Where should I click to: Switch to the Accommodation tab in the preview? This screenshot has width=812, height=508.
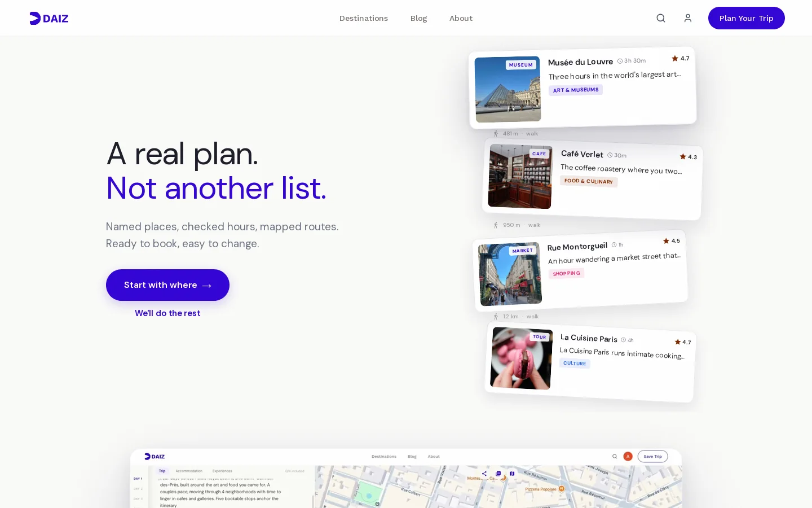[189, 471]
